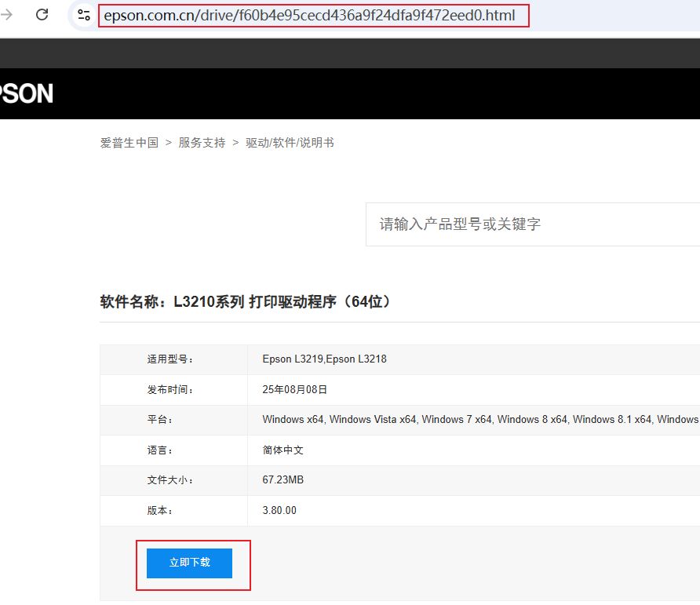Focus the 请输入产品型号或关键字 search box

point(526,224)
